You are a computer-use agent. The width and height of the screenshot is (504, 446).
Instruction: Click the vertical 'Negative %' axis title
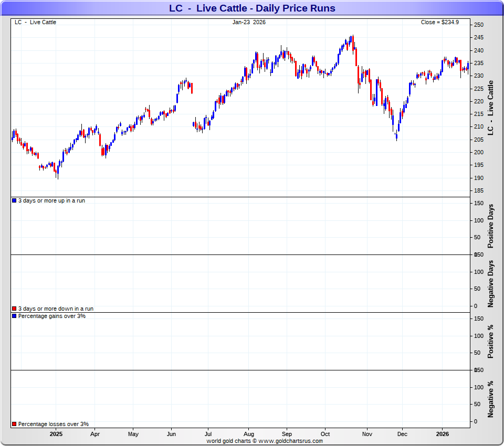490,399
